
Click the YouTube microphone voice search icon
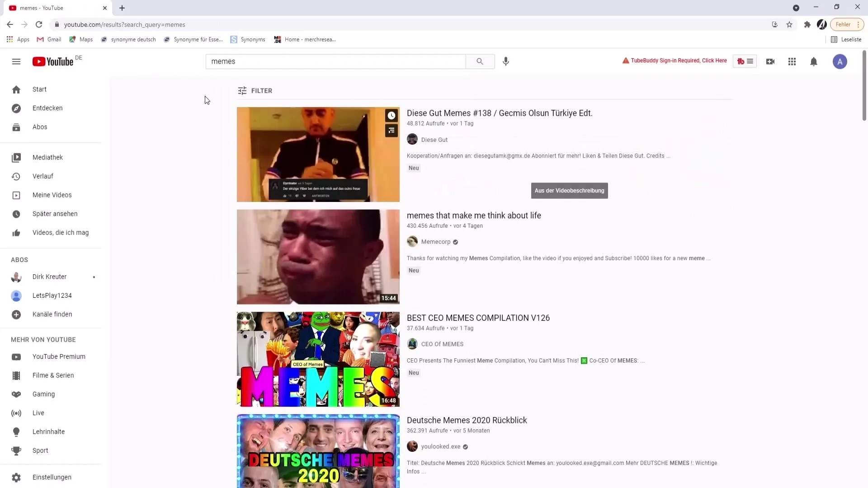pos(505,61)
